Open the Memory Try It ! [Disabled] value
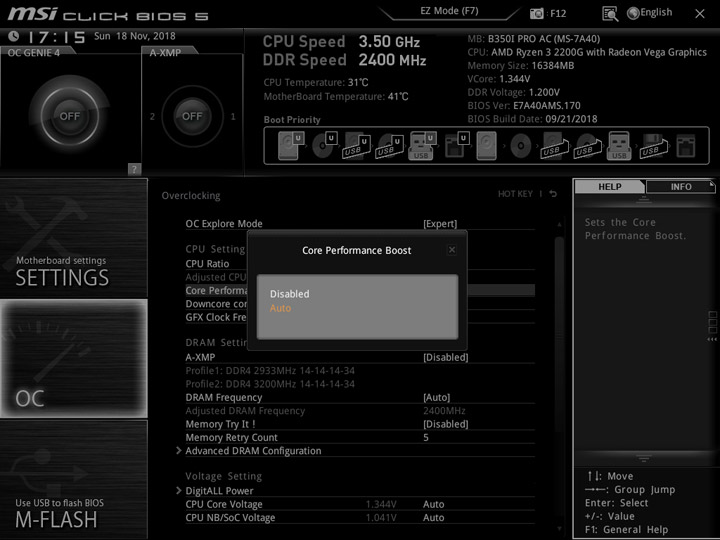The image size is (720, 540). [x=445, y=424]
